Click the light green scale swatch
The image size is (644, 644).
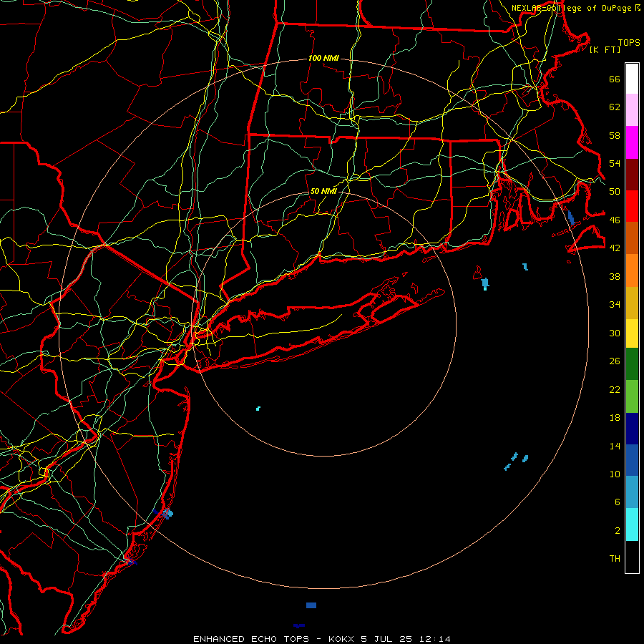click(632, 396)
